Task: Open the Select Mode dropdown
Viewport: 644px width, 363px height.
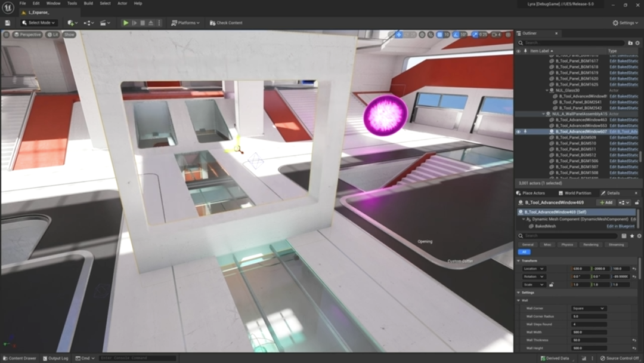Action: coord(38,23)
